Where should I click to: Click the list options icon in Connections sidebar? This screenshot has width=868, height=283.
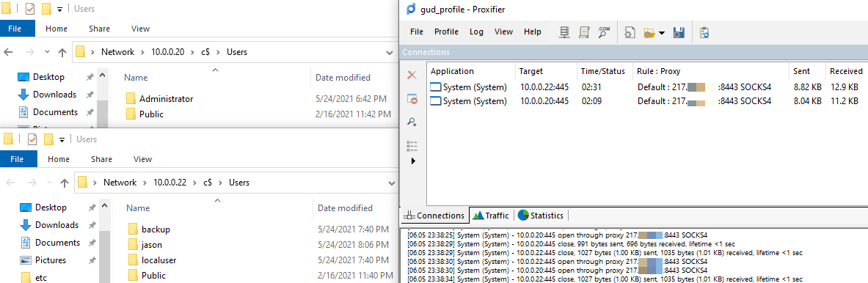click(412, 146)
